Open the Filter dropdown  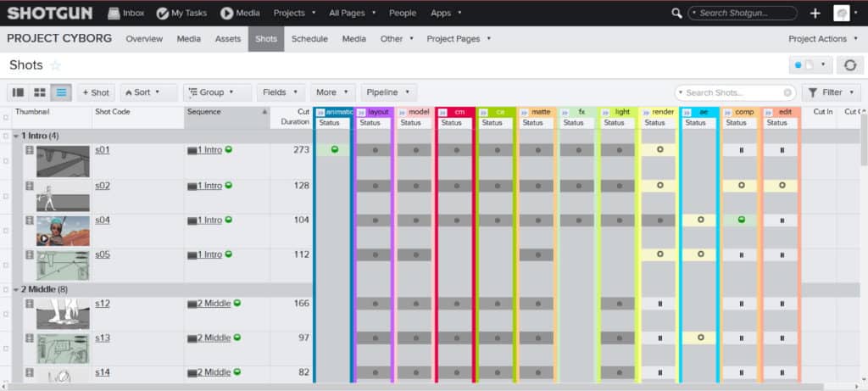(831, 92)
